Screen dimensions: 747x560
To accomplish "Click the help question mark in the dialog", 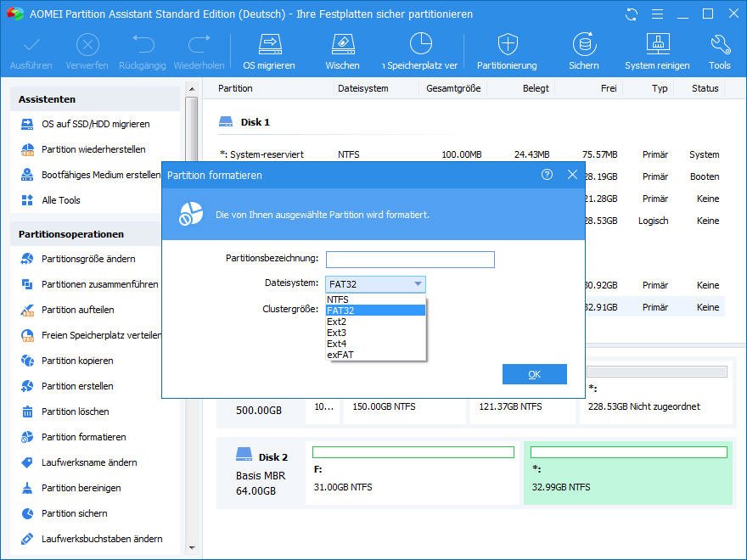I will [547, 175].
